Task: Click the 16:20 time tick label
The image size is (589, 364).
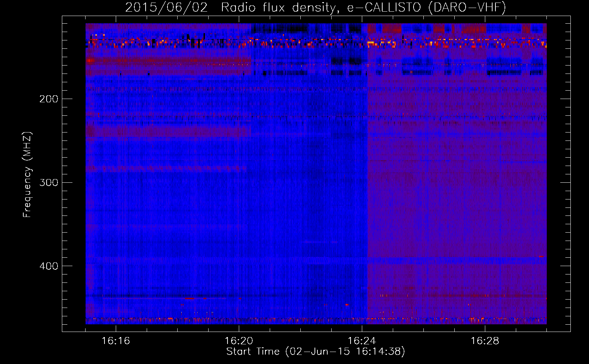Action: click(239, 341)
